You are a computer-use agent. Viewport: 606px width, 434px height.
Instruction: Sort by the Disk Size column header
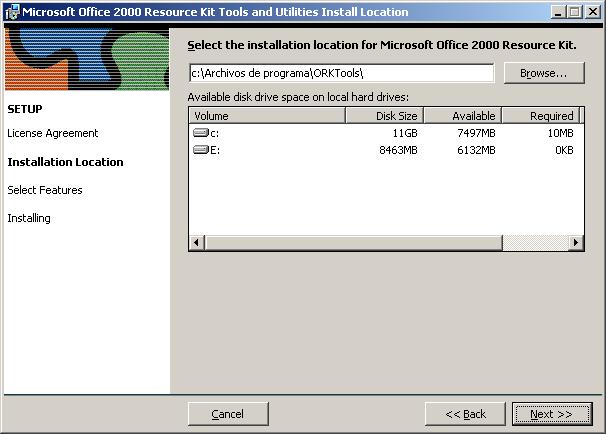click(384, 116)
